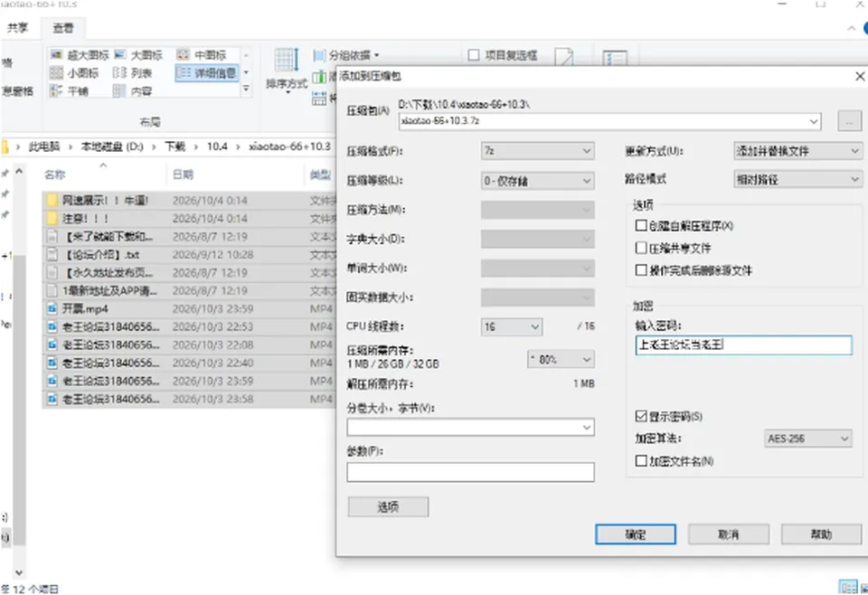
Task: Select 大图标 layout in the ribbon
Action: click(x=139, y=55)
